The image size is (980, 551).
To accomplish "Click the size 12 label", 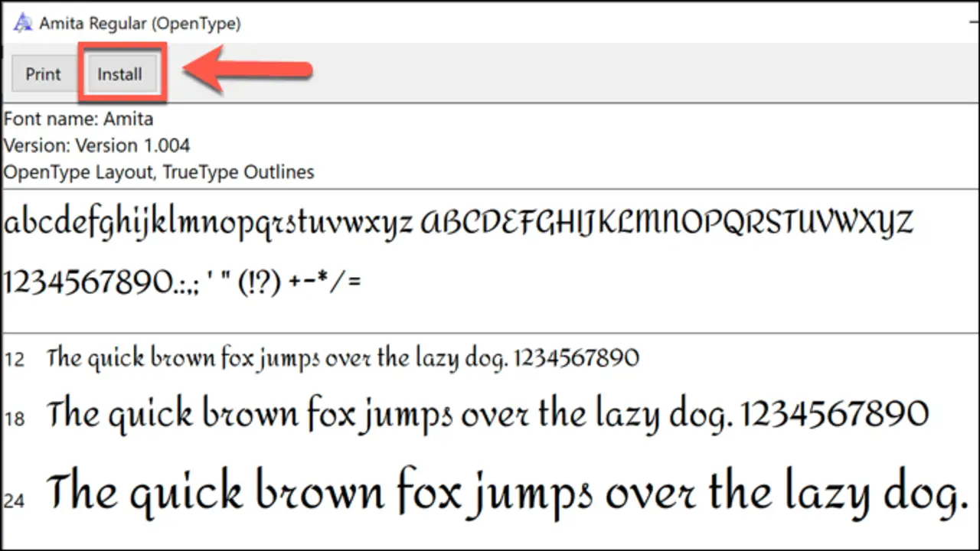I will click(x=14, y=359).
